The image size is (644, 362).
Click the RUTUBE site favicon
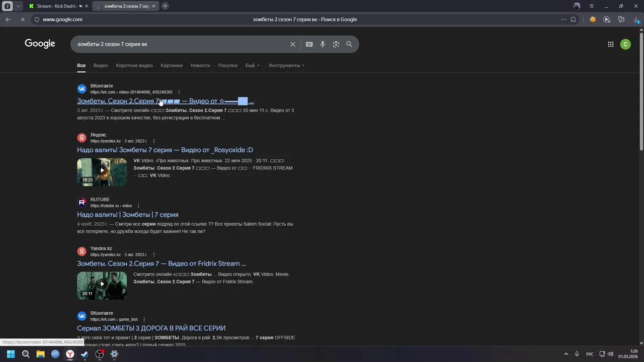coord(82,203)
